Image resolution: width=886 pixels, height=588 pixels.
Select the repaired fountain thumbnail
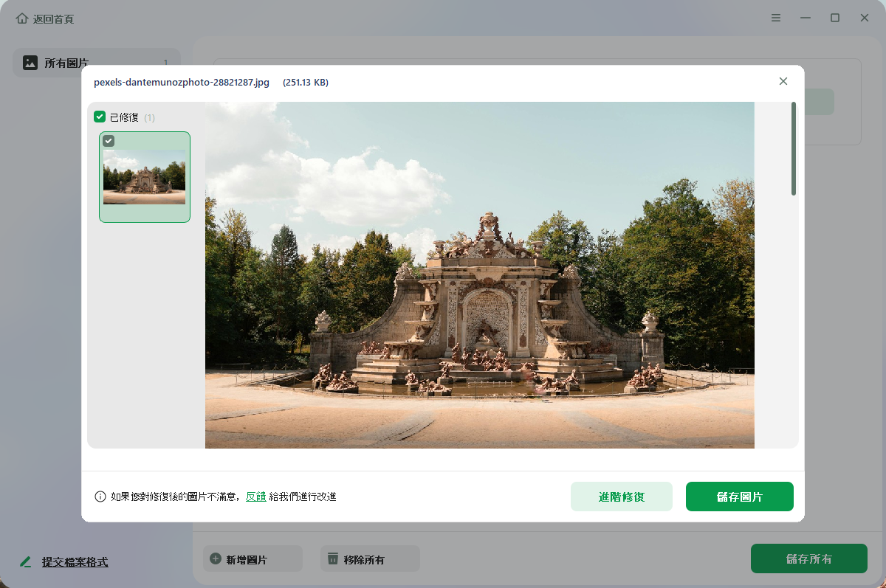(145, 178)
